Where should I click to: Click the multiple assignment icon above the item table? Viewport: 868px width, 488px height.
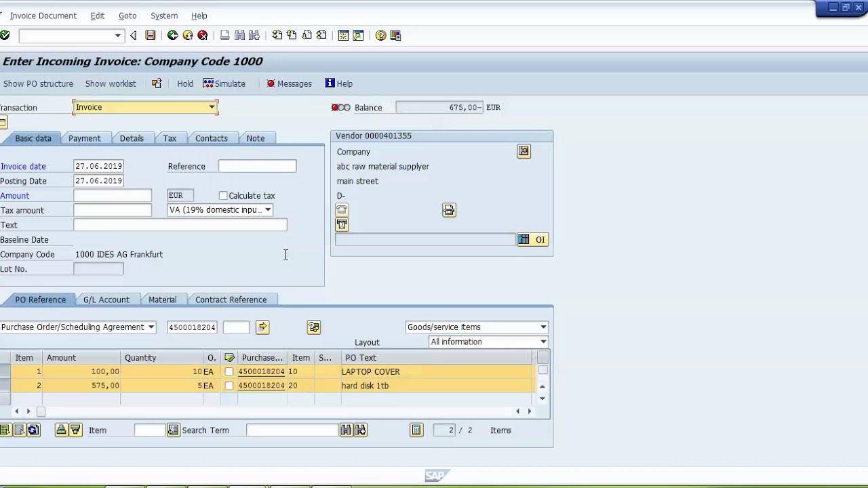pyautogui.click(x=313, y=327)
